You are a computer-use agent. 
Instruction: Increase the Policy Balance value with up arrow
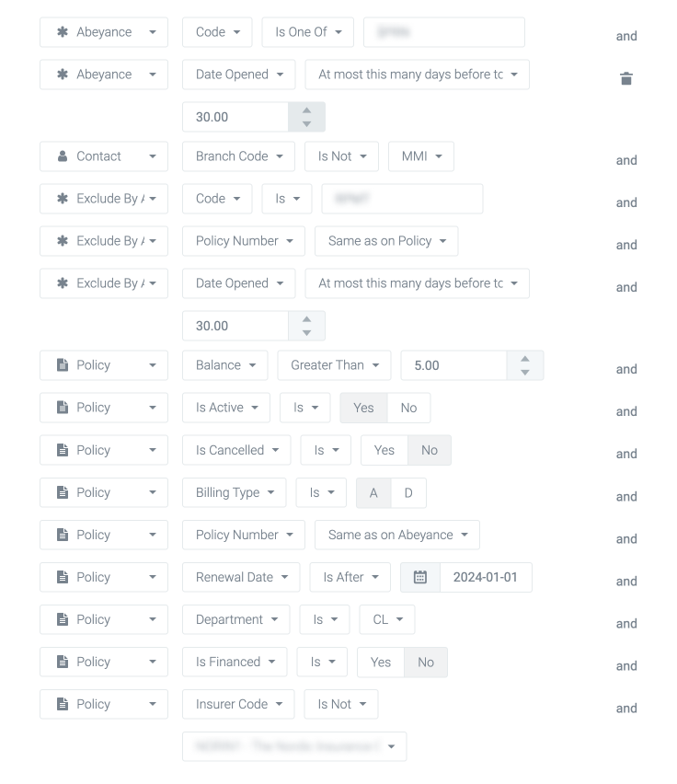pyautogui.click(x=525, y=359)
